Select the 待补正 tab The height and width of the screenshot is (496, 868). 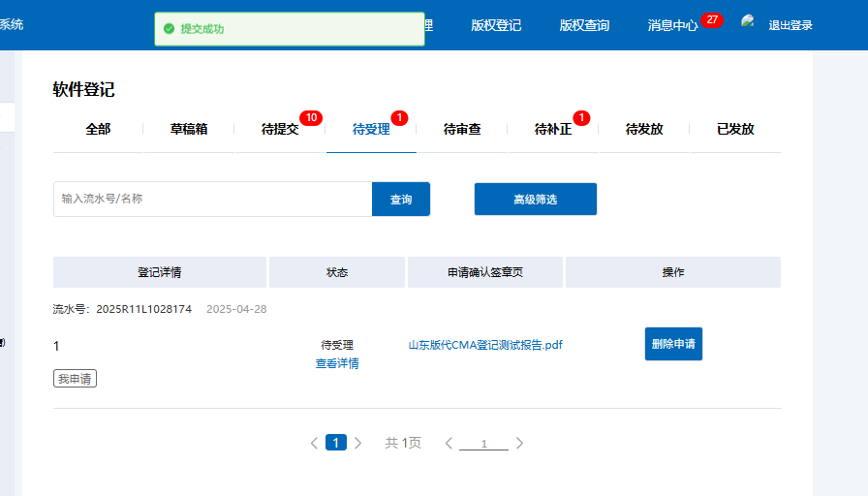point(553,129)
